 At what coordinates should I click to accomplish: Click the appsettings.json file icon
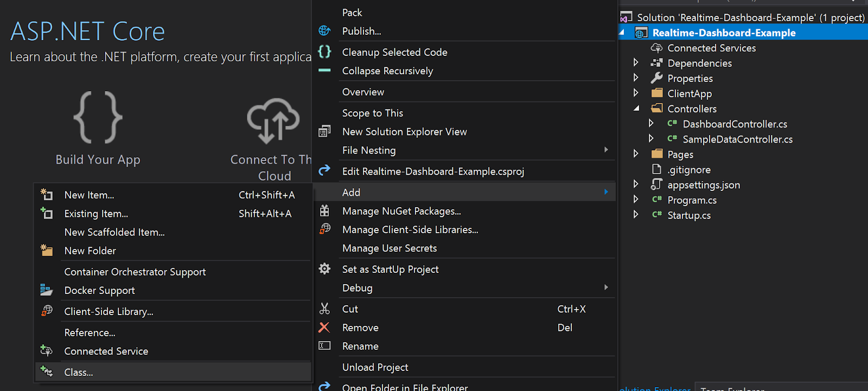click(656, 184)
